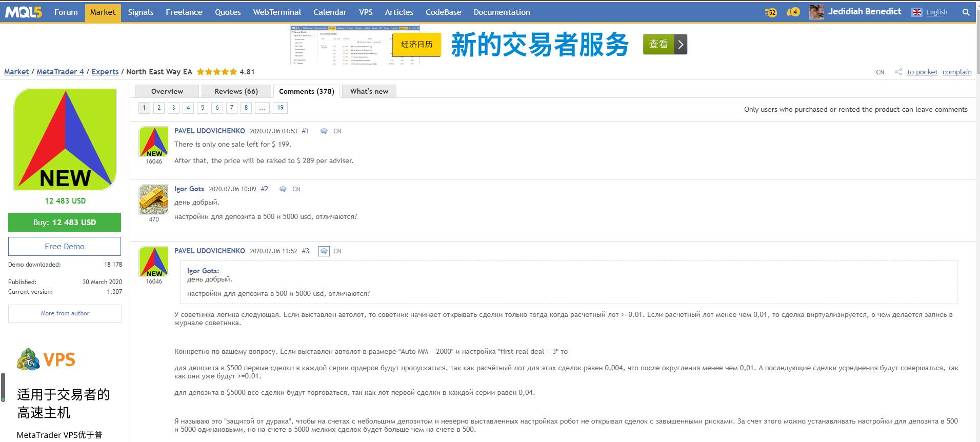Open the Forum menu item
The image size is (980, 442).
[x=66, y=12]
